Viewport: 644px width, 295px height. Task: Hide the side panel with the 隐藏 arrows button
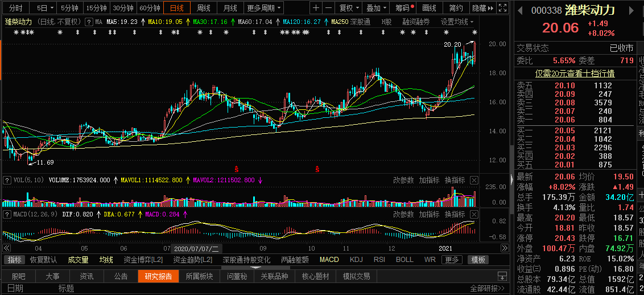tap(482, 8)
